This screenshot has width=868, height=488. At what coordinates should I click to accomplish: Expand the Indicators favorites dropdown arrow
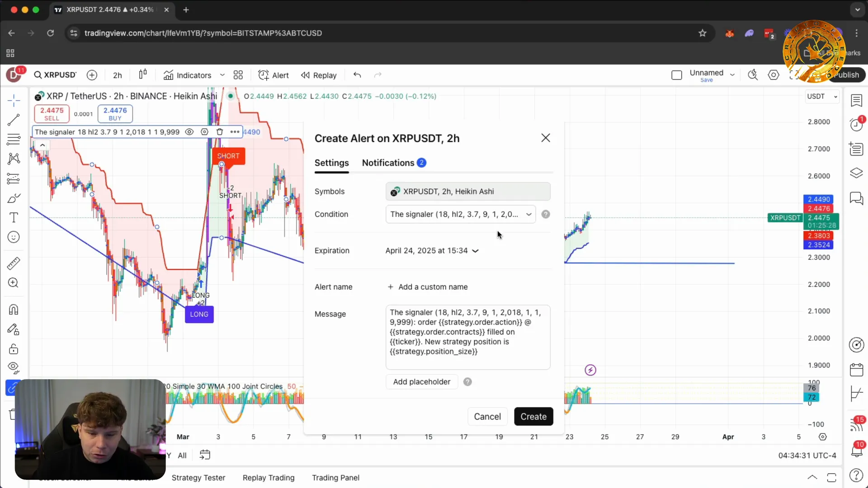(222, 75)
